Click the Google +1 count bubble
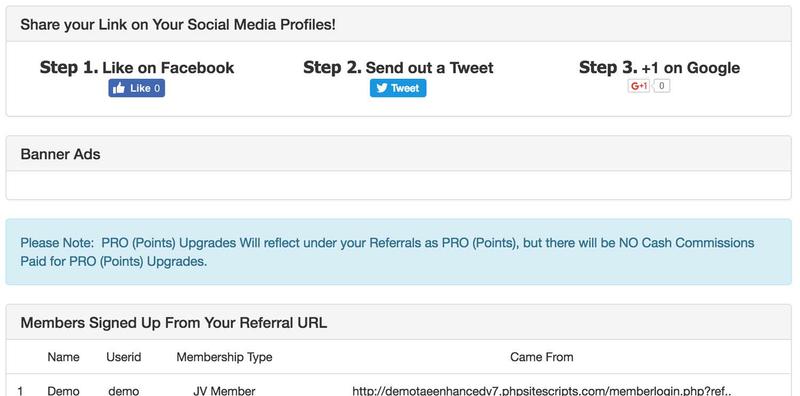 (x=661, y=86)
